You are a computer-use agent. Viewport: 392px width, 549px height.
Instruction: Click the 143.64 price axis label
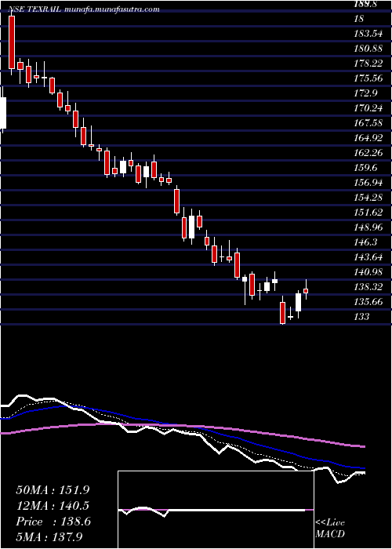(x=368, y=257)
